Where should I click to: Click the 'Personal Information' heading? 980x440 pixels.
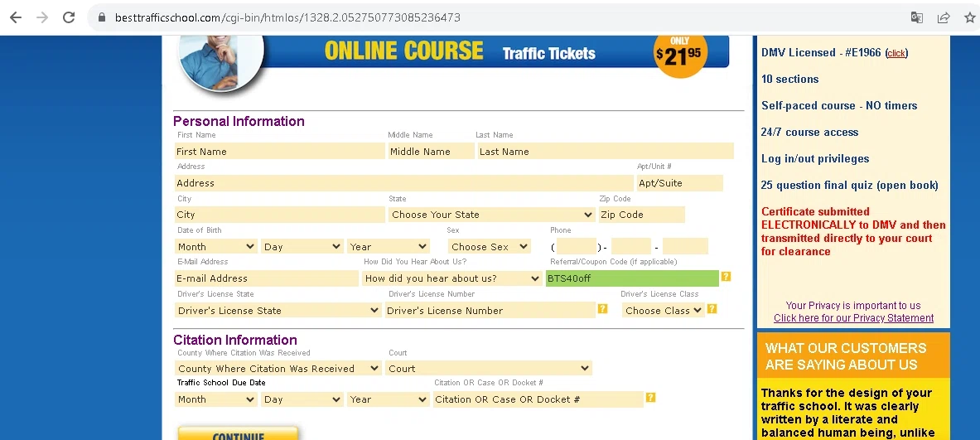pos(239,121)
